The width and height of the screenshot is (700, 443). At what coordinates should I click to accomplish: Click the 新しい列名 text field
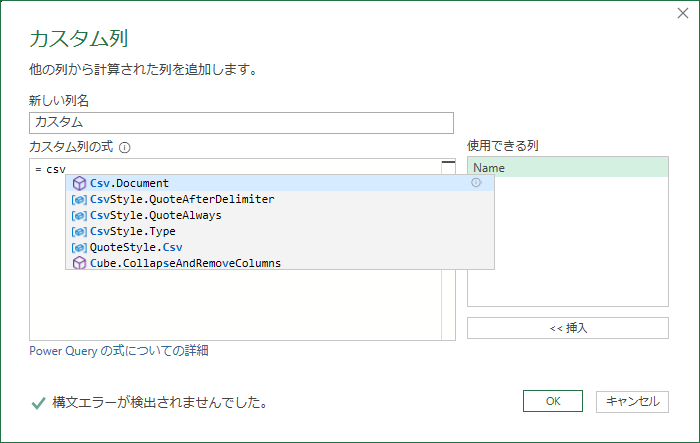[x=241, y=122]
